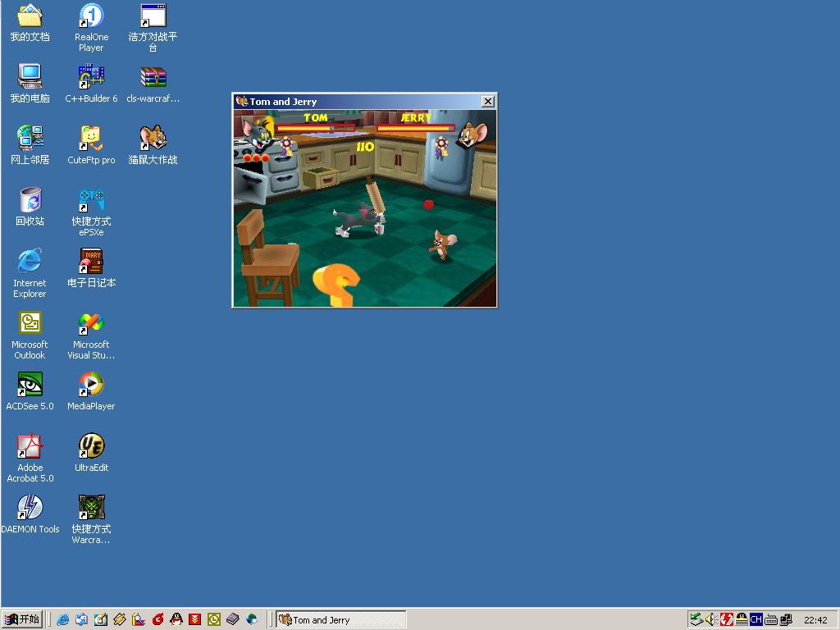840x630 pixels.
Task: Open the 我的文档 folder icon
Action: click(30, 22)
